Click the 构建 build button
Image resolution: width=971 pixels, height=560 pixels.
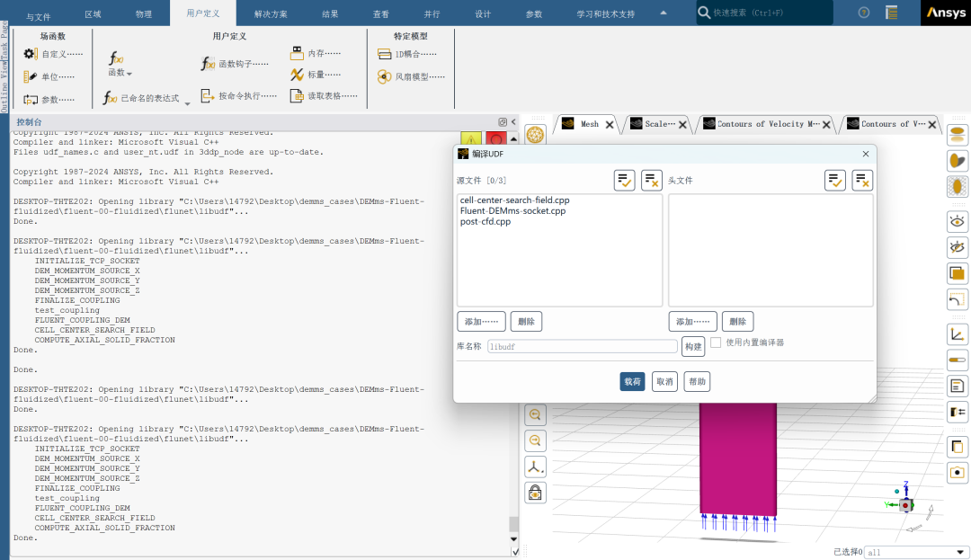click(x=692, y=347)
